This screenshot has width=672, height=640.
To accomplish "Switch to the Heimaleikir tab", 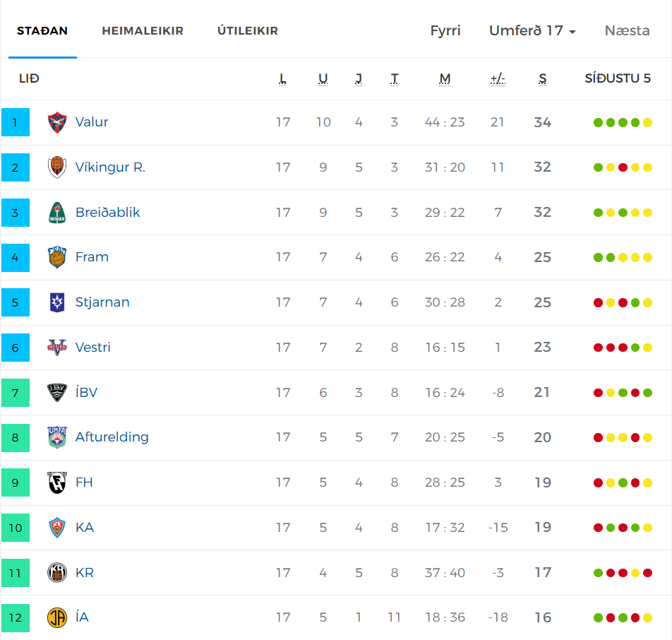I will pyautogui.click(x=143, y=31).
